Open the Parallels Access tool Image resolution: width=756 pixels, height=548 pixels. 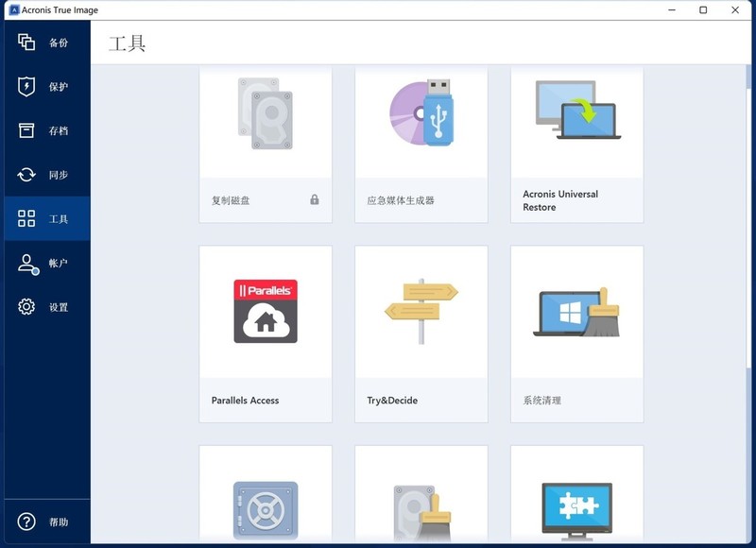(265, 312)
